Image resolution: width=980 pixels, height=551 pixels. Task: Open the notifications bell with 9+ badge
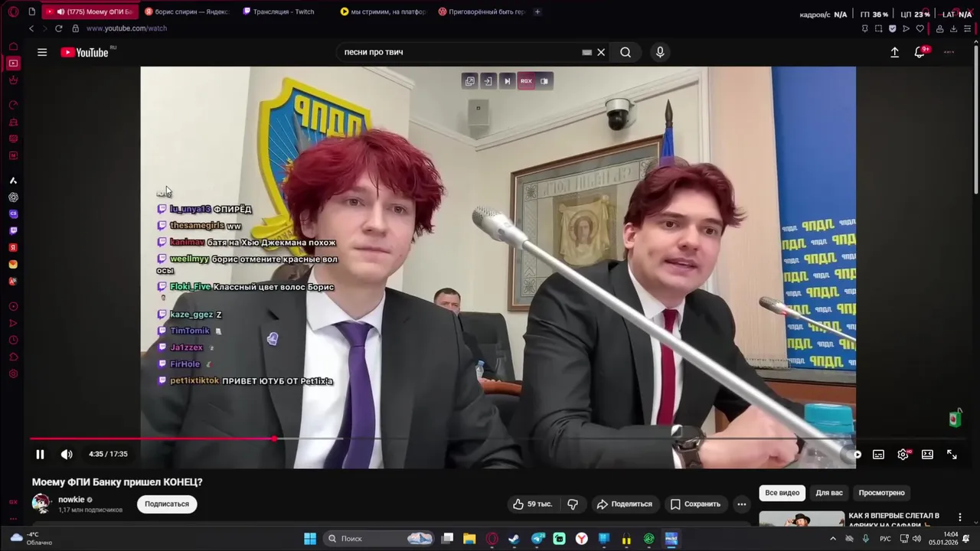point(920,52)
